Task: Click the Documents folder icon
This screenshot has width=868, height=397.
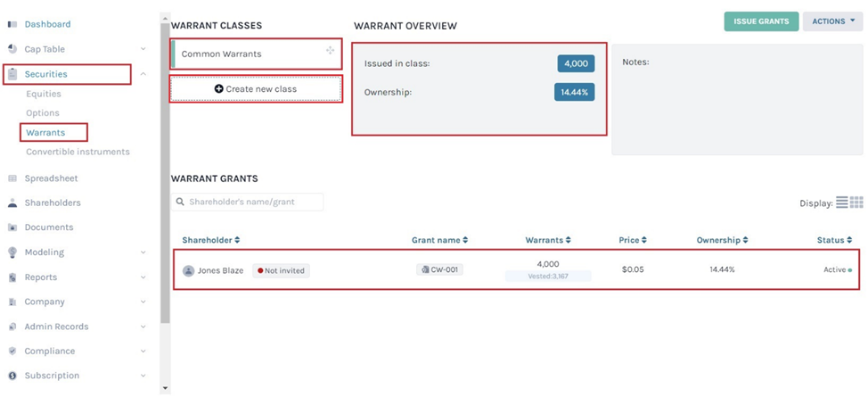Action: pyautogui.click(x=12, y=227)
